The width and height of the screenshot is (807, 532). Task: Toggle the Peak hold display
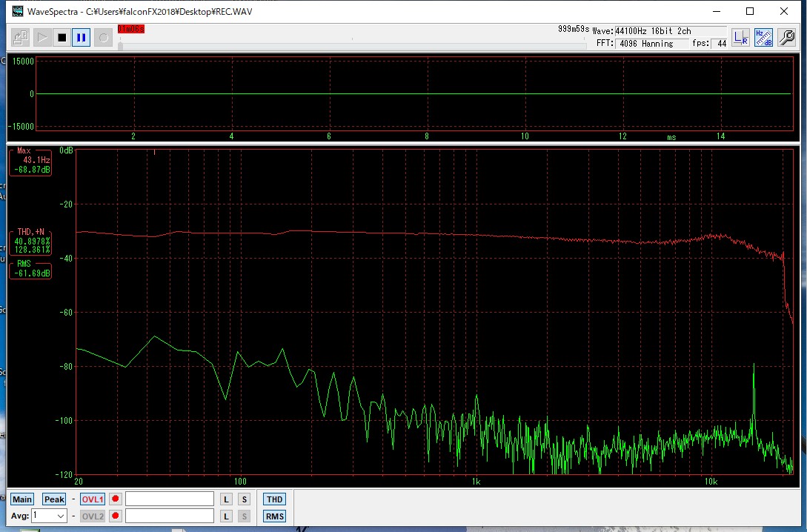click(54, 499)
